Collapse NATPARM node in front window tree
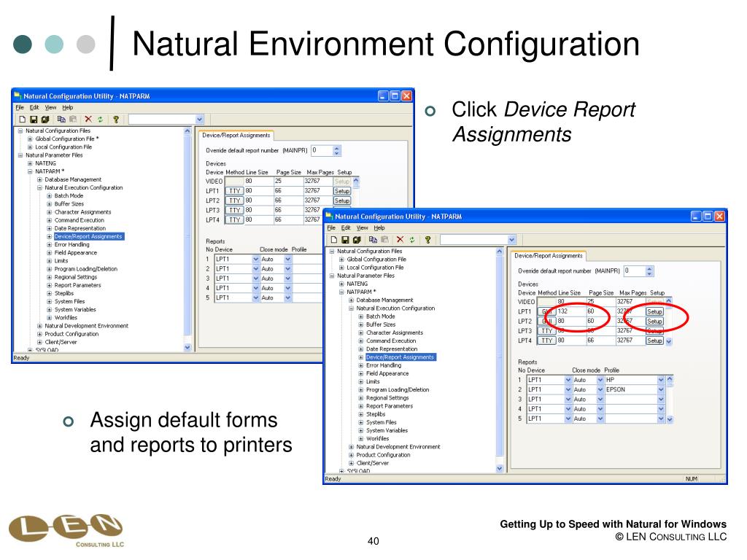 pos(341,292)
